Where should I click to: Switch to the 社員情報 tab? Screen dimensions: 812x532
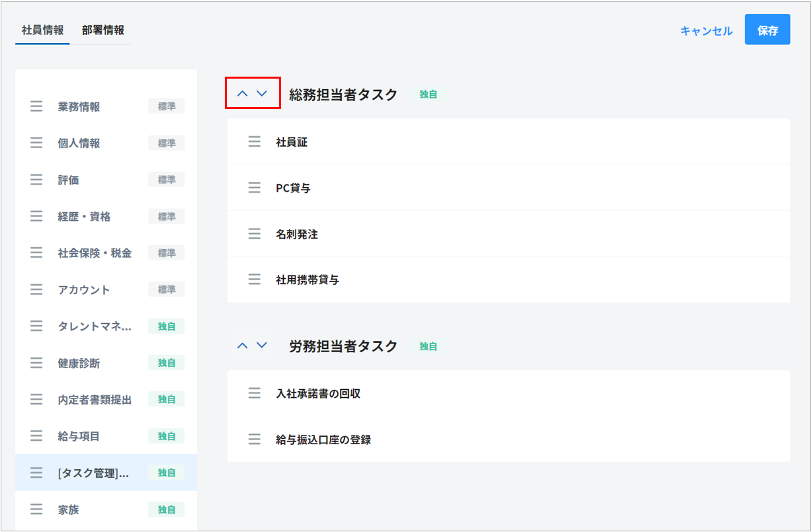[43, 30]
